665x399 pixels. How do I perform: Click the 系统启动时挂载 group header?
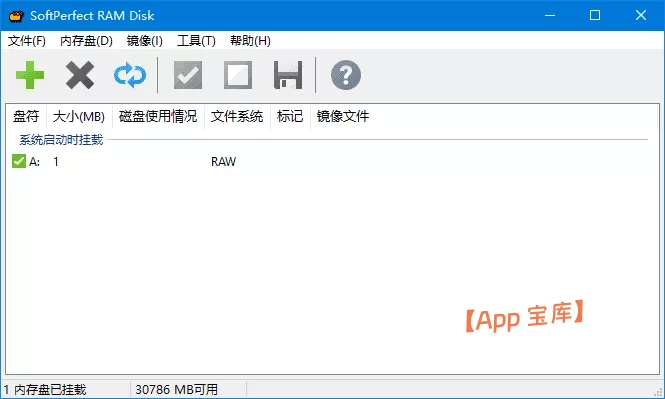coord(61,140)
